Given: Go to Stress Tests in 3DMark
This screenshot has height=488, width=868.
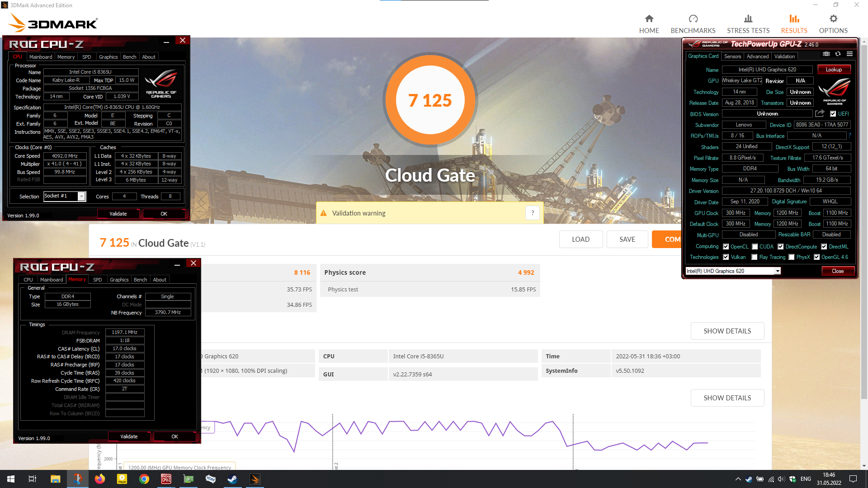Looking at the screenshot, I should coord(748,24).
